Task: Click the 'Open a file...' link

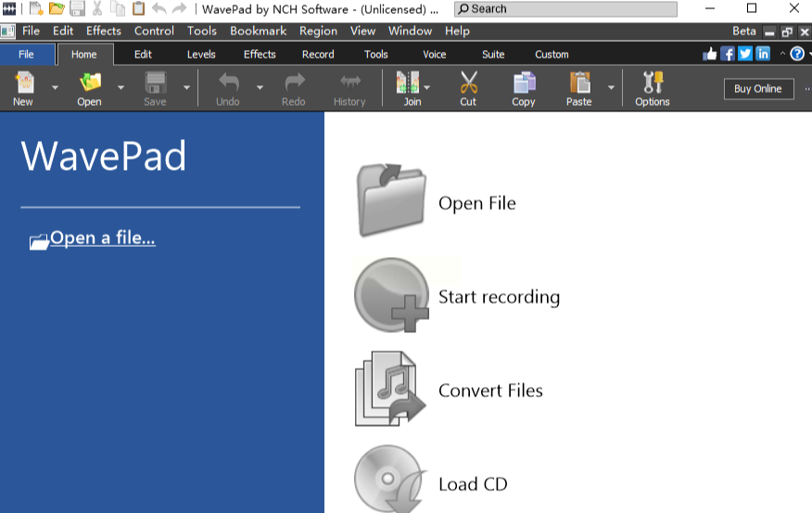Action: pyautogui.click(x=102, y=238)
